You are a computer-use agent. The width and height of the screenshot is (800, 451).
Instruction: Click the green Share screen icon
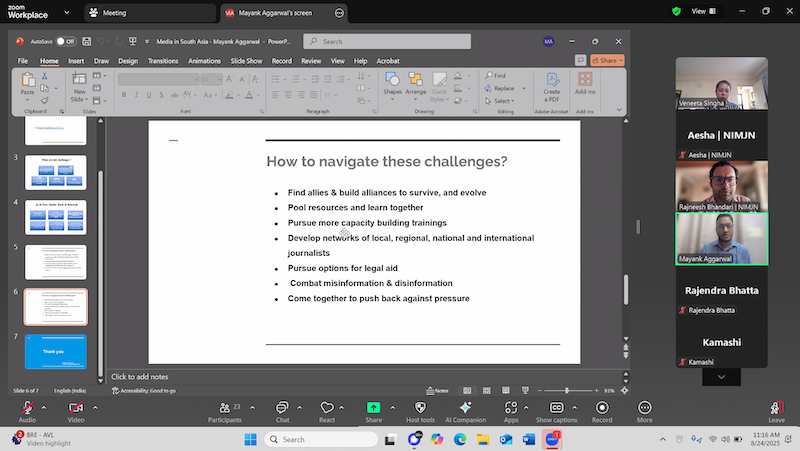point(373,408)
